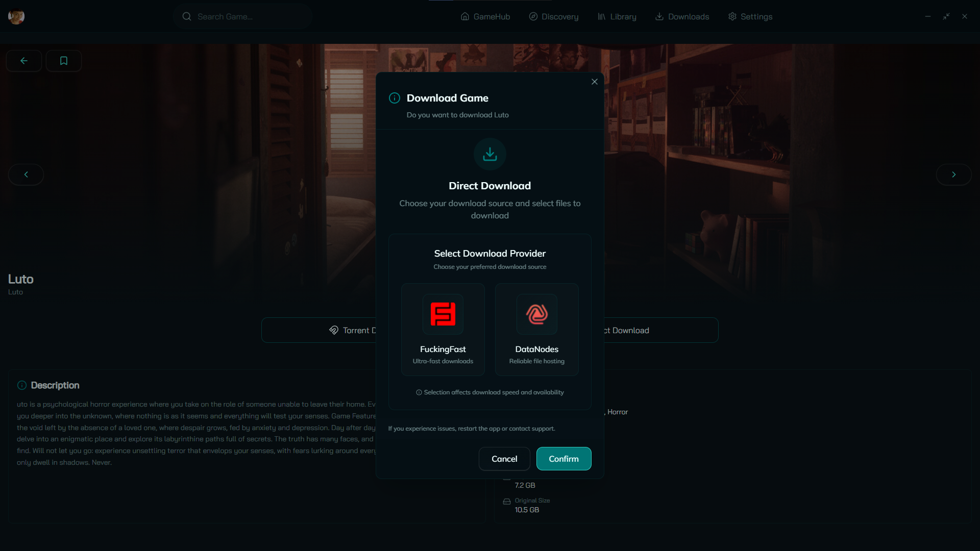
Task: Close the Download Game dialog
Action: click(x=595, y=82)
